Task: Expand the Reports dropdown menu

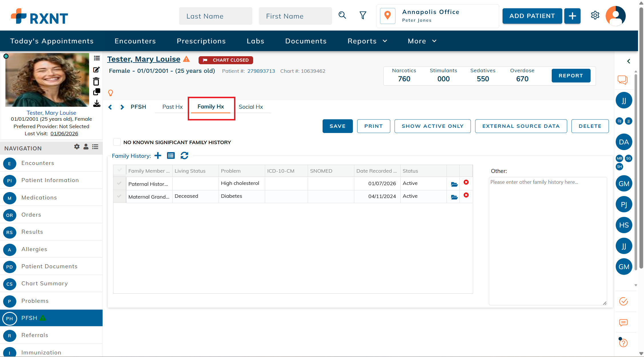Action: coord(367,41)
